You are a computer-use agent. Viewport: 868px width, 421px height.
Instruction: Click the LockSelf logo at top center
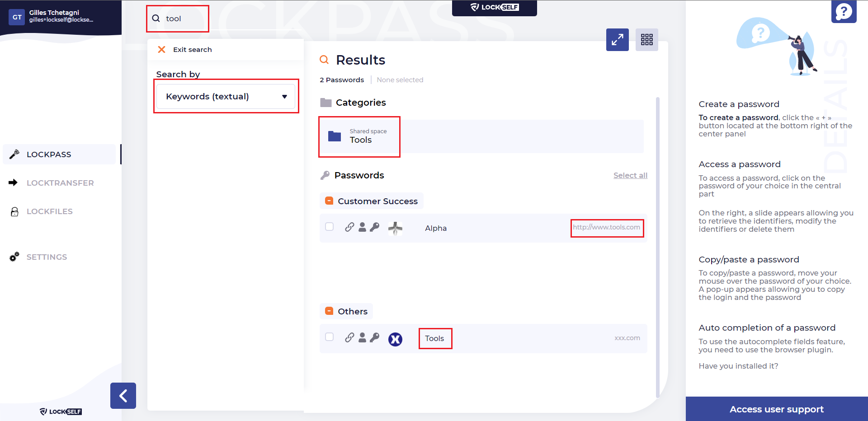[495, 7]
